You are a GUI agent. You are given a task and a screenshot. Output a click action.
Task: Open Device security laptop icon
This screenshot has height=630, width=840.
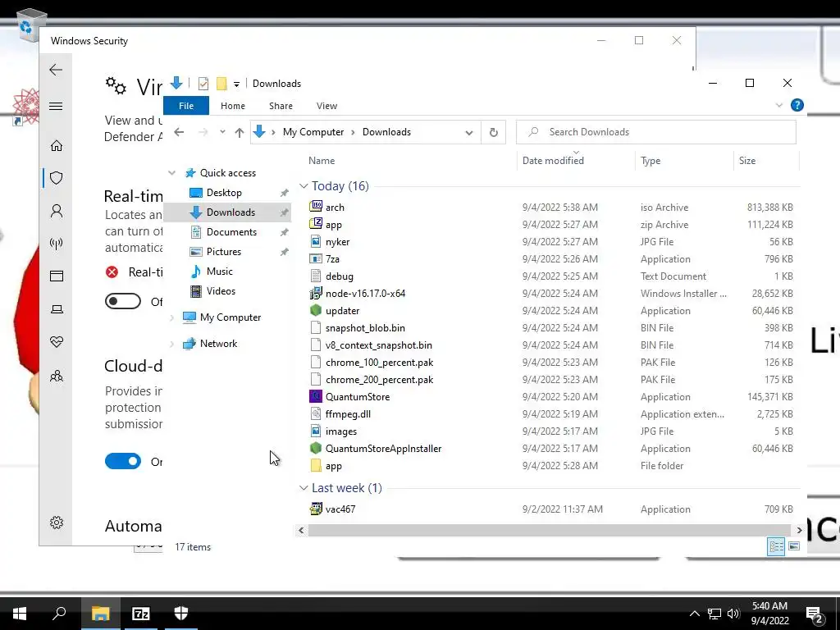57,309
